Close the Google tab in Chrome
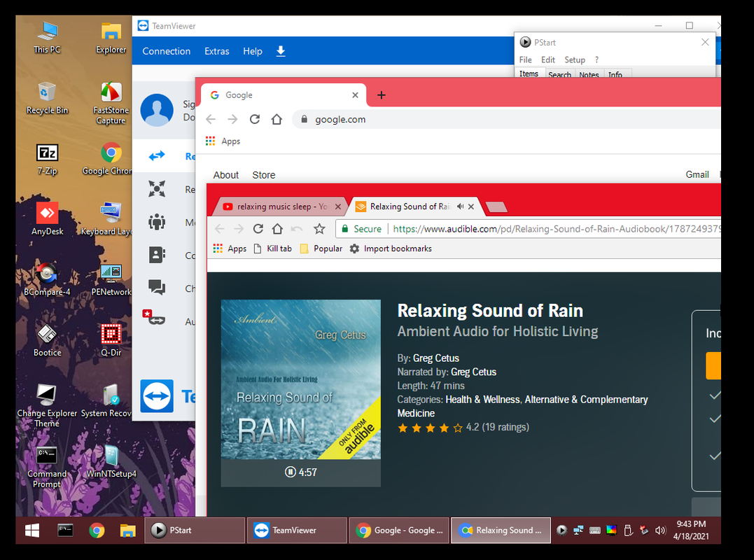The image size is (754, 560). pos(356,95)
